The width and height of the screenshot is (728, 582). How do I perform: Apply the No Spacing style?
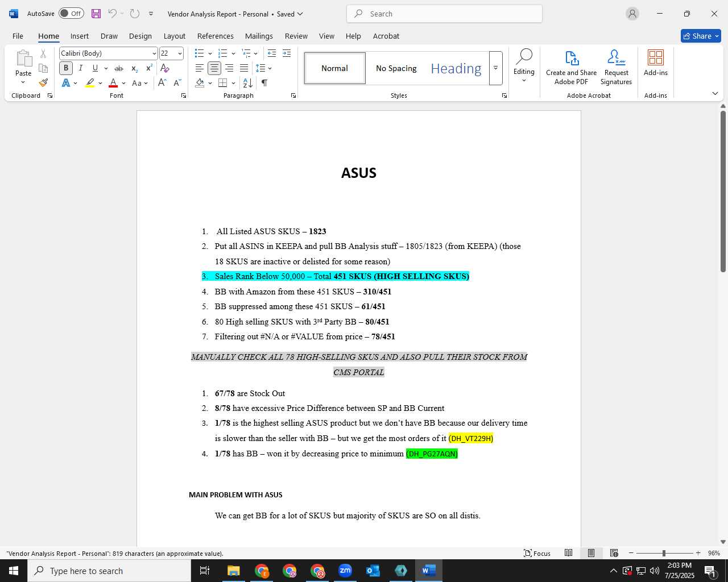396,68
